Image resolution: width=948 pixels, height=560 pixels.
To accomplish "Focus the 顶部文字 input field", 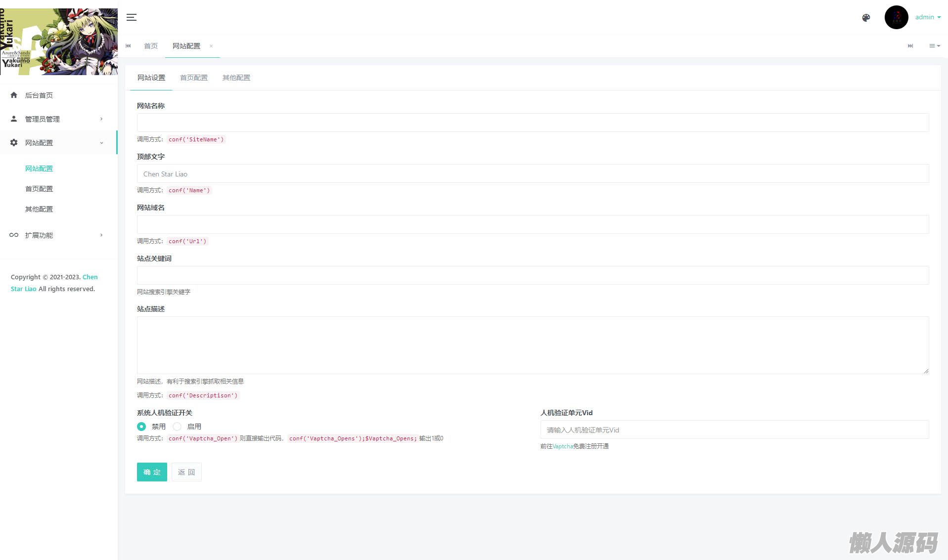I will [x=533, y=173].
